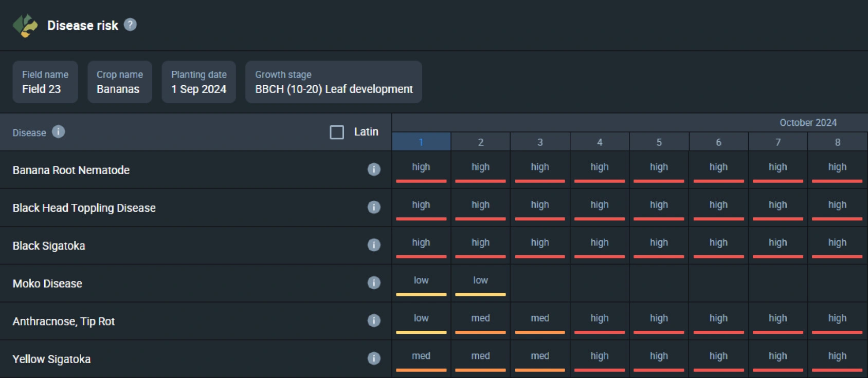
Task: Select day 5 in October header
Action: coord(659,142)
